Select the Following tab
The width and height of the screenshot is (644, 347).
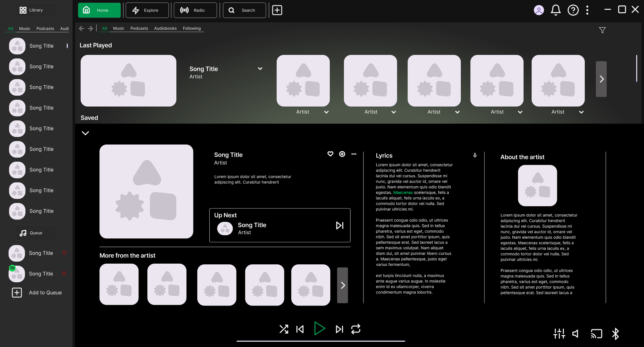point(192,28)
